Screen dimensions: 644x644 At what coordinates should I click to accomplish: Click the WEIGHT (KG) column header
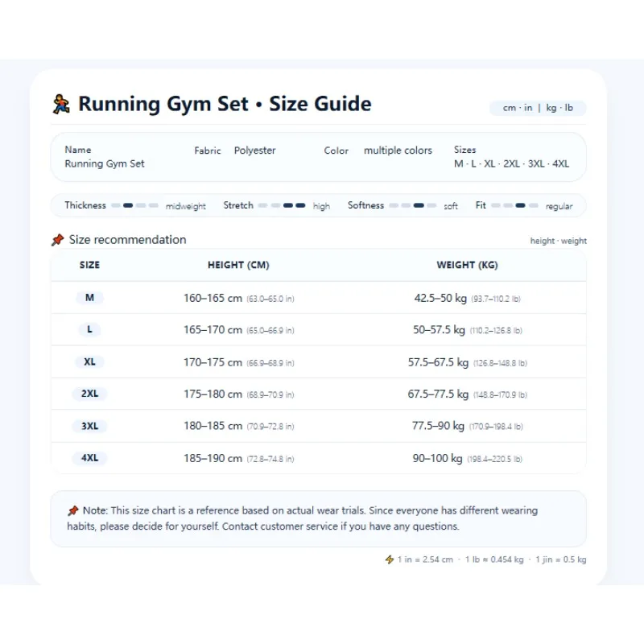468,265
